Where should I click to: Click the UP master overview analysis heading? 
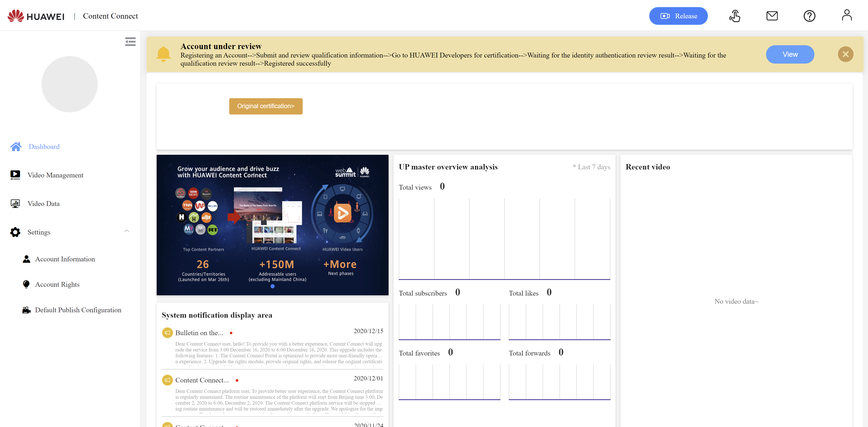[x=448, y=167]
